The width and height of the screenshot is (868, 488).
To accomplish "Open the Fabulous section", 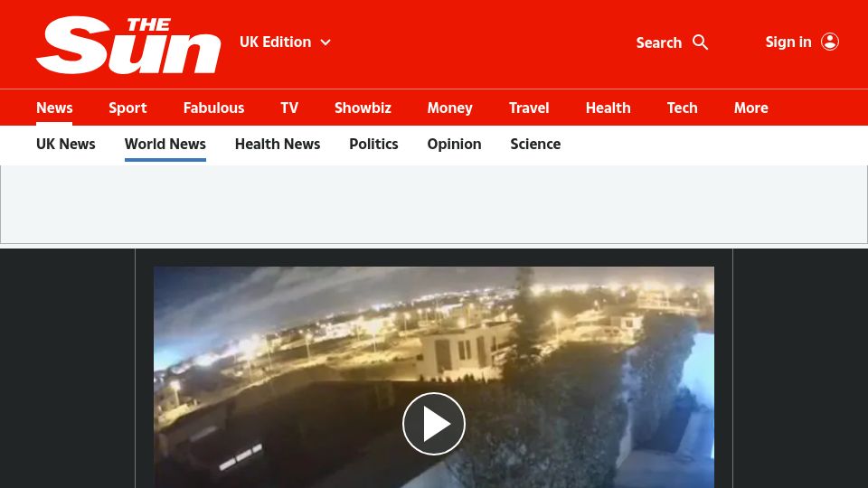I will click(x=213, y=108).
